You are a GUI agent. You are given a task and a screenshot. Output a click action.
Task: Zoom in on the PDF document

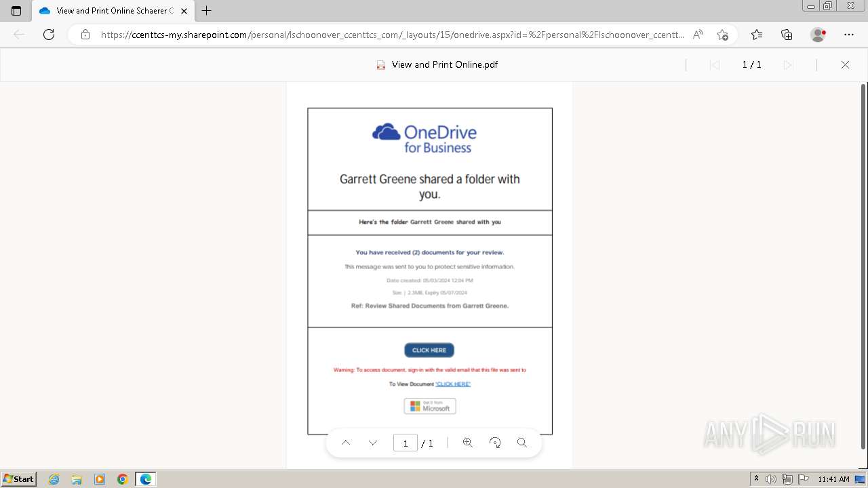point(467,443)
